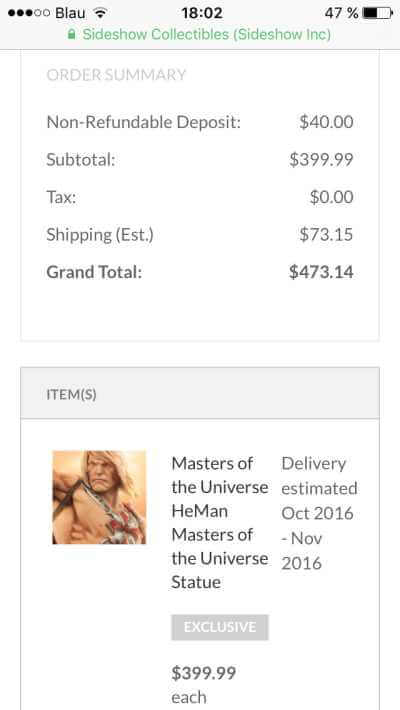Tap the EXCLUSIVE badge
Screen dimensions: 400x710
pos(220,627)
